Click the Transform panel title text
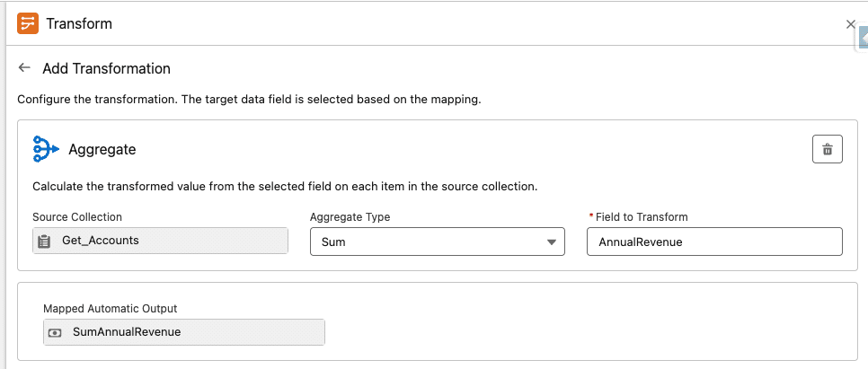The image size is (868, 369). (79, 24)
